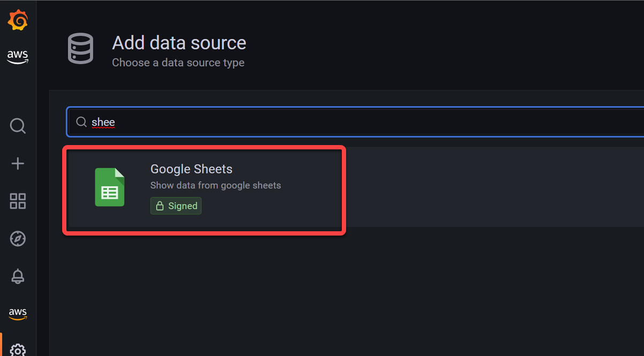644x356 pixels.
Task: Open the sidebar Search magnifier icon
Action: (18, 126)
